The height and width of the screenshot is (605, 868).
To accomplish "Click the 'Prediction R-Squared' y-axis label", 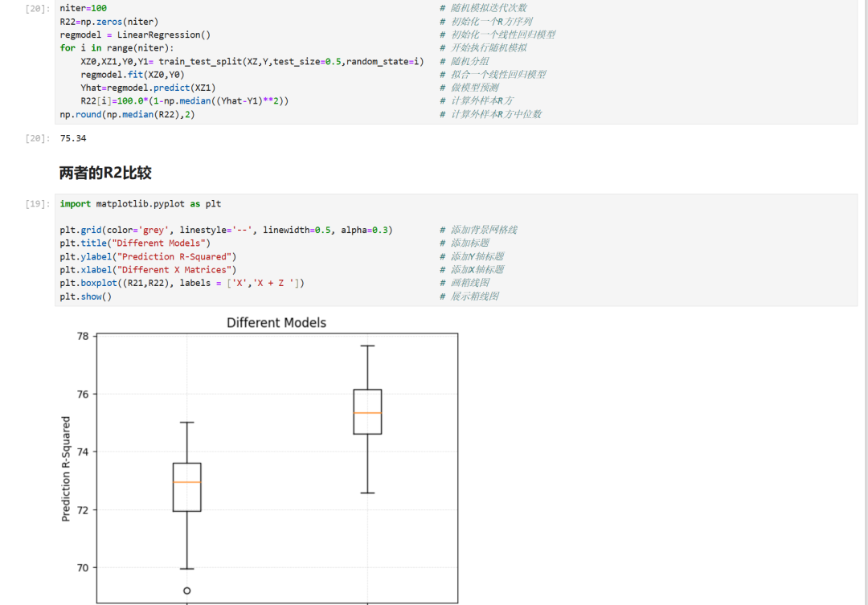I will (x=66, y=468).
